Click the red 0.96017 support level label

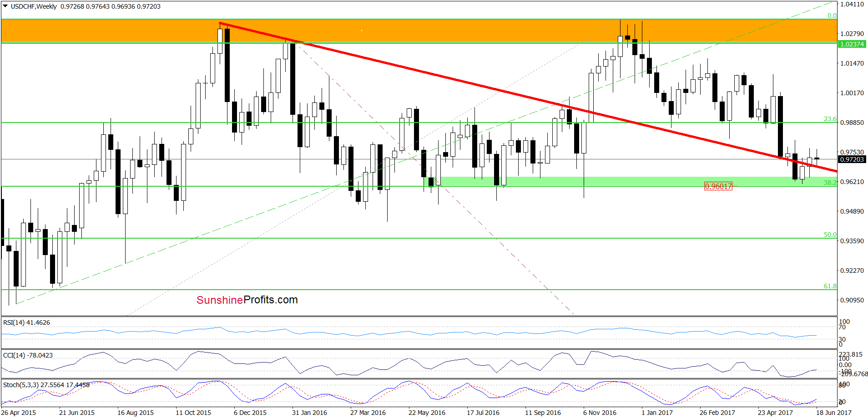click(x=718, y=186)
